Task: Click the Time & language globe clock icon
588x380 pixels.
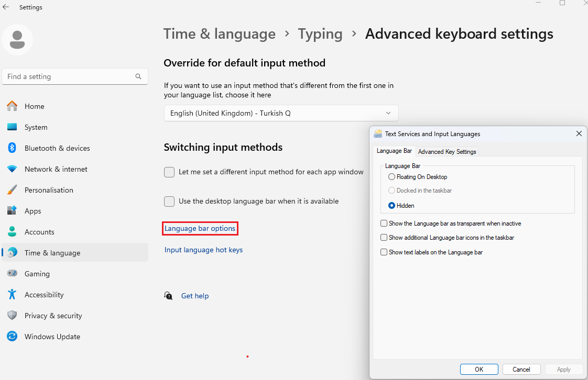Action: coord(12,252)
